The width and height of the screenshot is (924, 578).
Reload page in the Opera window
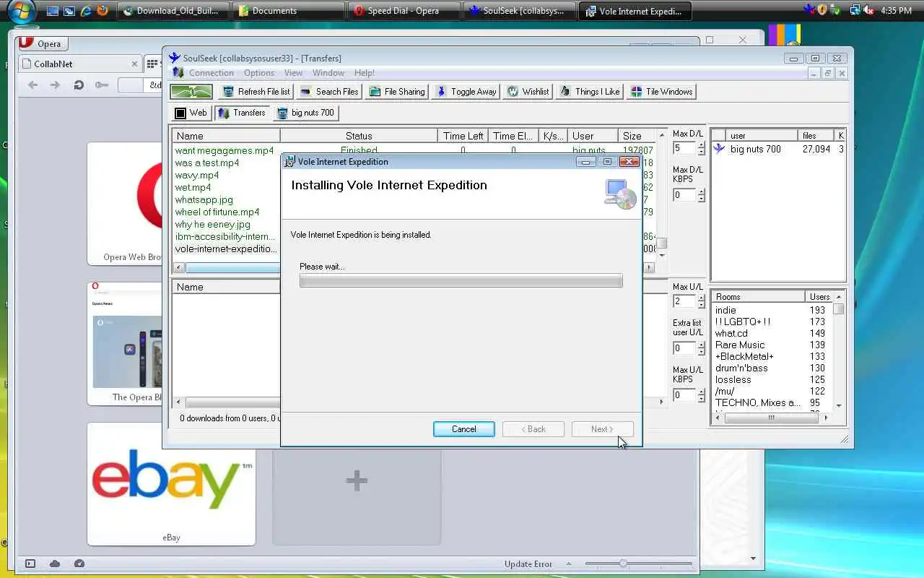coord(79,85)
